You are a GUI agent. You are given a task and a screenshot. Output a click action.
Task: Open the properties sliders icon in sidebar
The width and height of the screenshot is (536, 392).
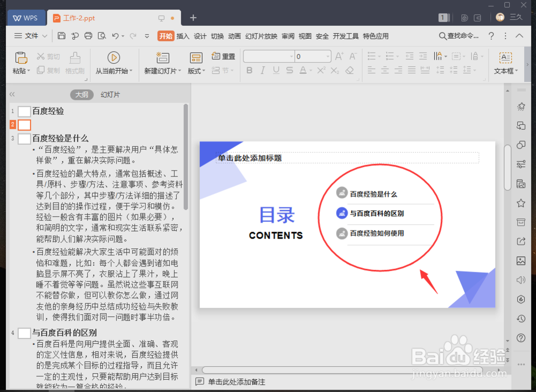click(x=521, y=165)
